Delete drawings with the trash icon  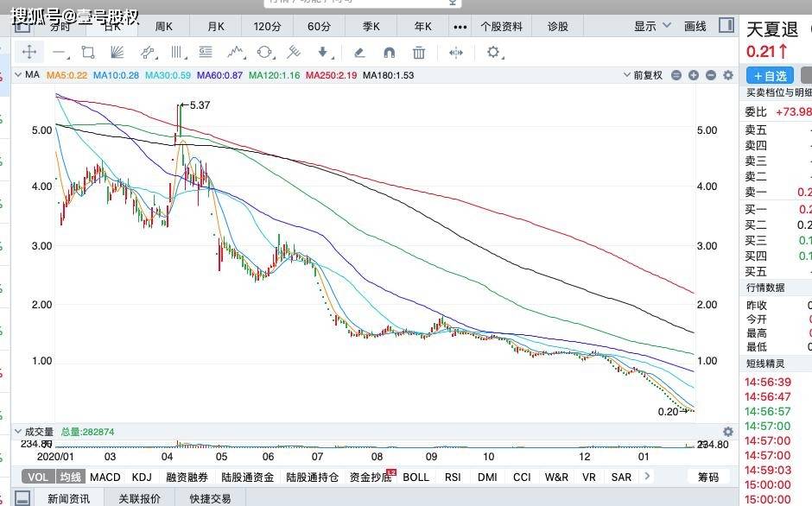tap(419, 52)
